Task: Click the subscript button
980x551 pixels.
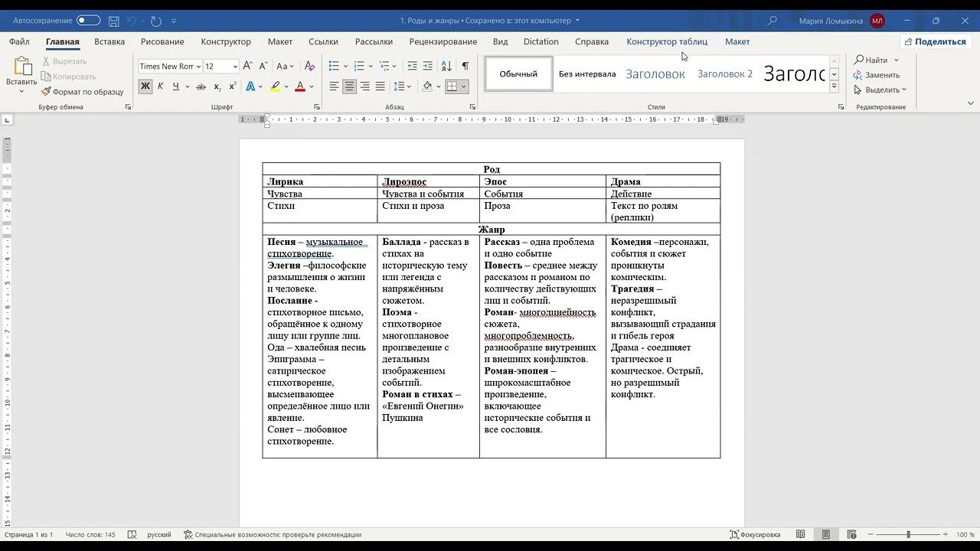Action: (217, 86)
